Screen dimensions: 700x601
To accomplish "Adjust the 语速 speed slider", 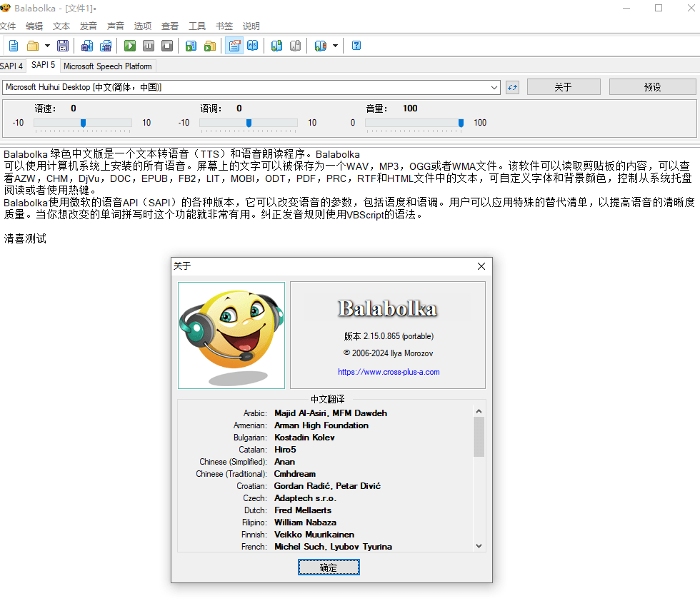I will pos(83,123).
